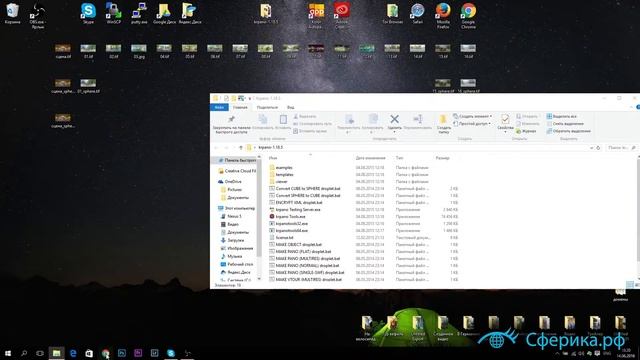Image resolution: width=640 pixels, height=360 pixels.
Task: Open the Adobe Creative Cloud desktop shortcut
Action: pyautogui.click(x=342, y=16)
